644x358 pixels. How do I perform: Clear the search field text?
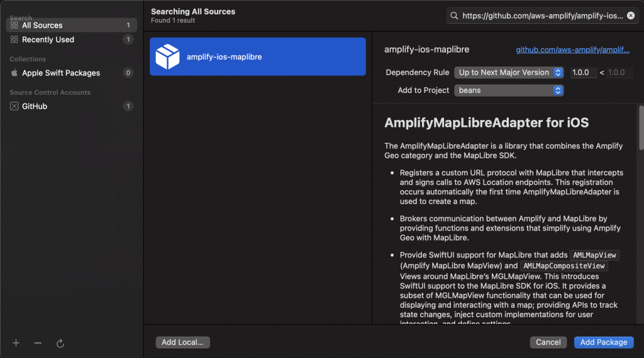pyautogui.click(x=631, y=16)
